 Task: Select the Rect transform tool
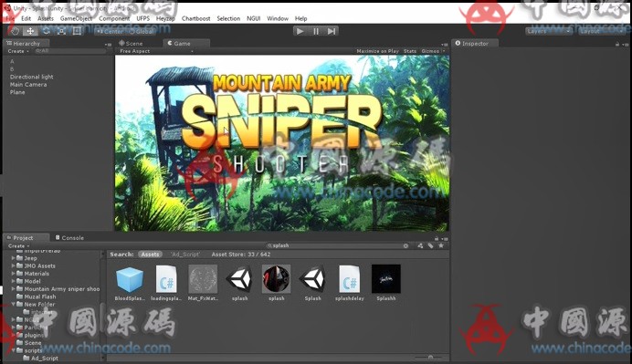click(77, 31)
